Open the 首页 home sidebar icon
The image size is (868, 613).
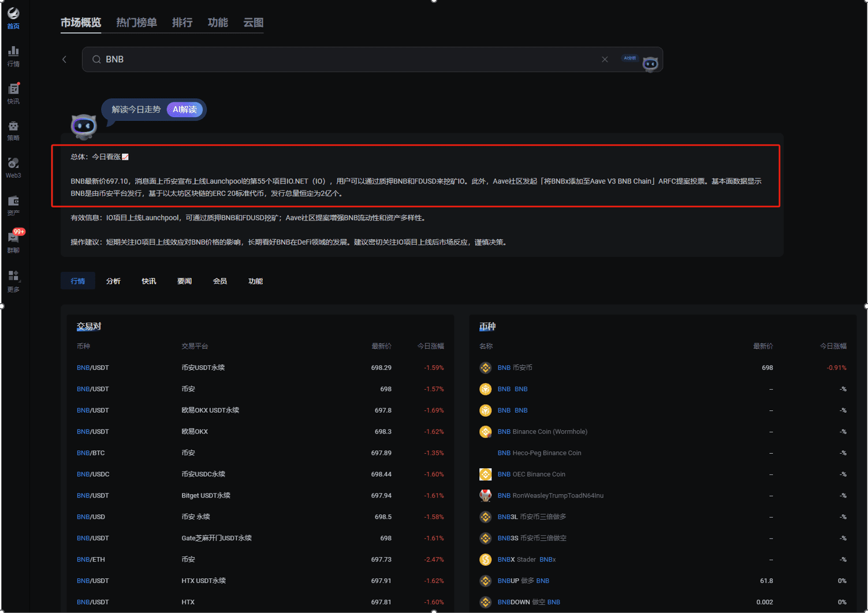[13, 18]
